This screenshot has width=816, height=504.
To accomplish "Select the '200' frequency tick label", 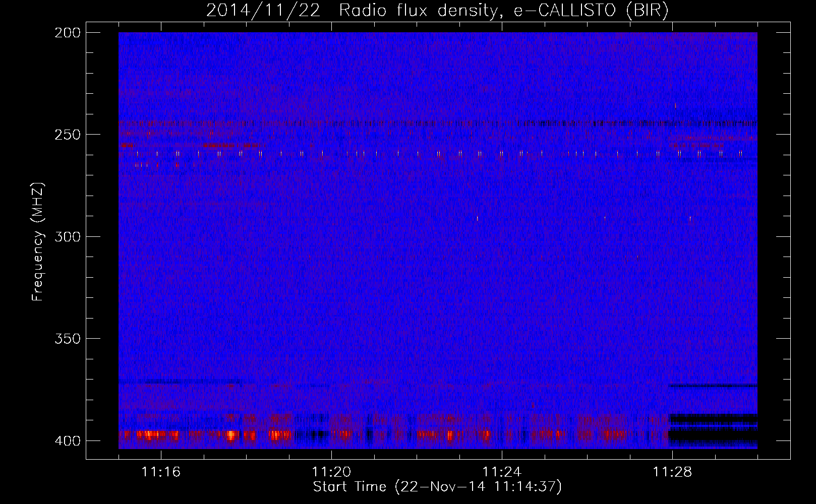I will click(x=67, y=33).
